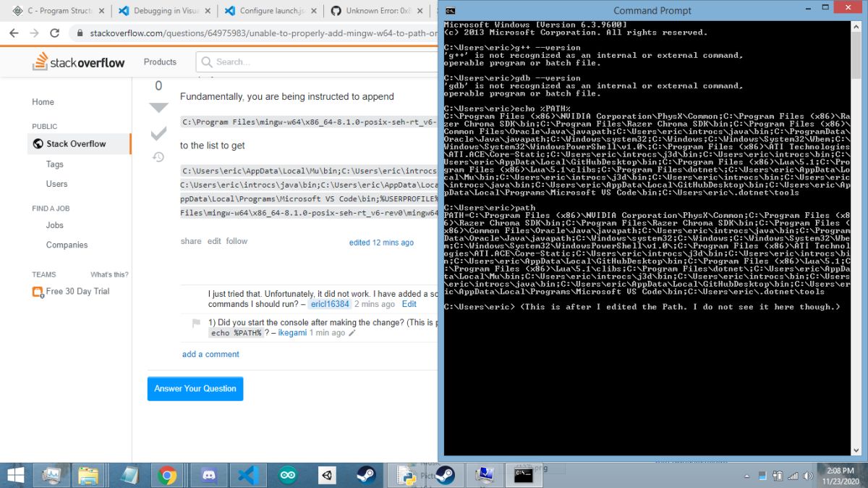The height and width of the screenshot is (488, 868).
Task: Go to Home in the left sidebar
Action: (x=43, y=102)
